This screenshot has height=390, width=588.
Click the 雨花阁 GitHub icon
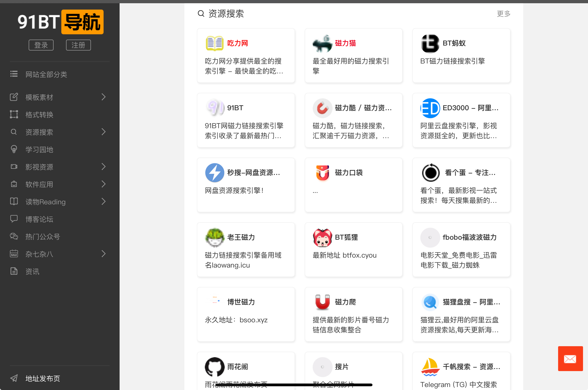(215, 367)
